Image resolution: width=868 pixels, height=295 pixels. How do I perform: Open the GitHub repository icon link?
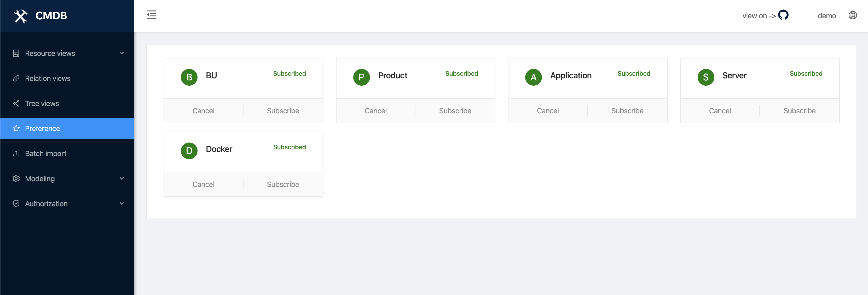click(x=783, y=15)
